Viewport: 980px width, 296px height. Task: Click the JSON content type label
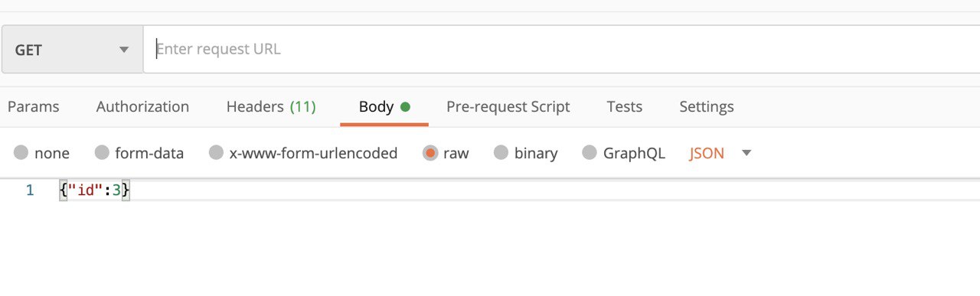707,153
